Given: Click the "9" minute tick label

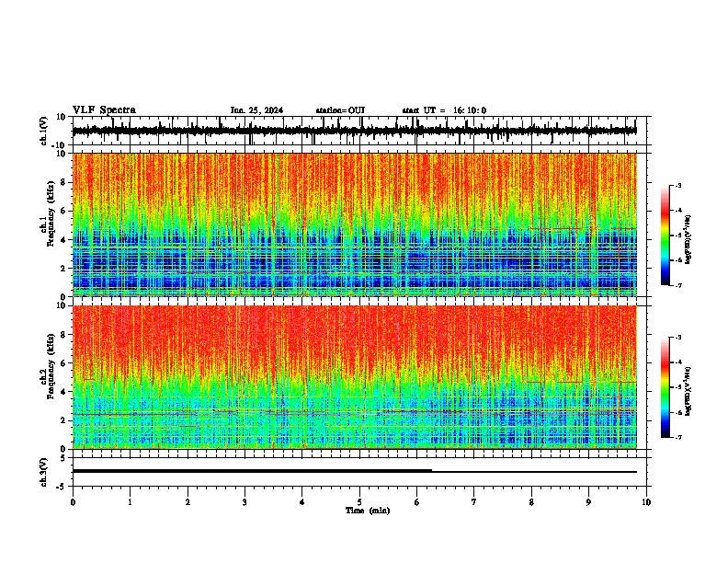Looking at the screenshot, I should tap(588, 502).
